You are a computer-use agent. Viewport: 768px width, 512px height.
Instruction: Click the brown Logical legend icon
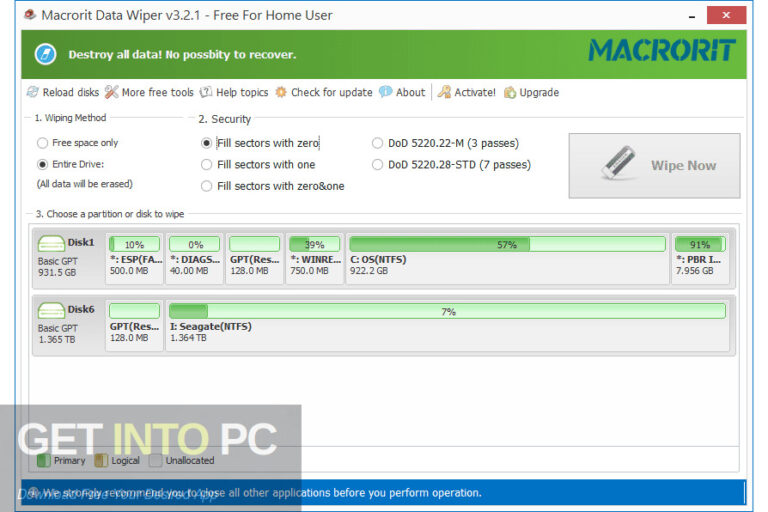click(101, 461)
